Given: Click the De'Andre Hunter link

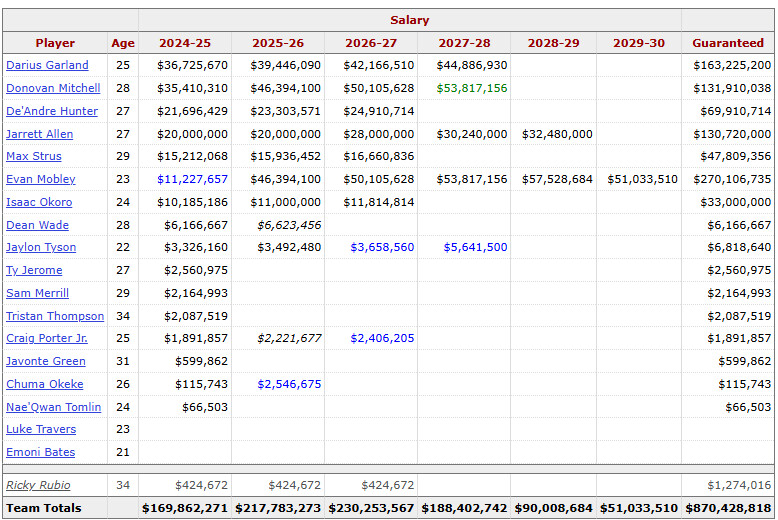Looking at the screenshot, I should click(x=52, y=111).
